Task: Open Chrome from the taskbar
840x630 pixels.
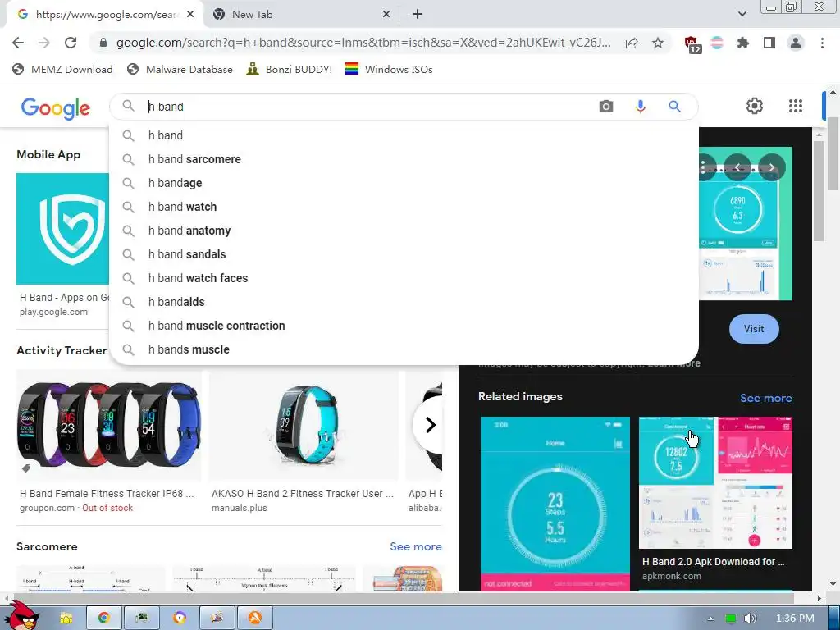Action: (104, 618)
